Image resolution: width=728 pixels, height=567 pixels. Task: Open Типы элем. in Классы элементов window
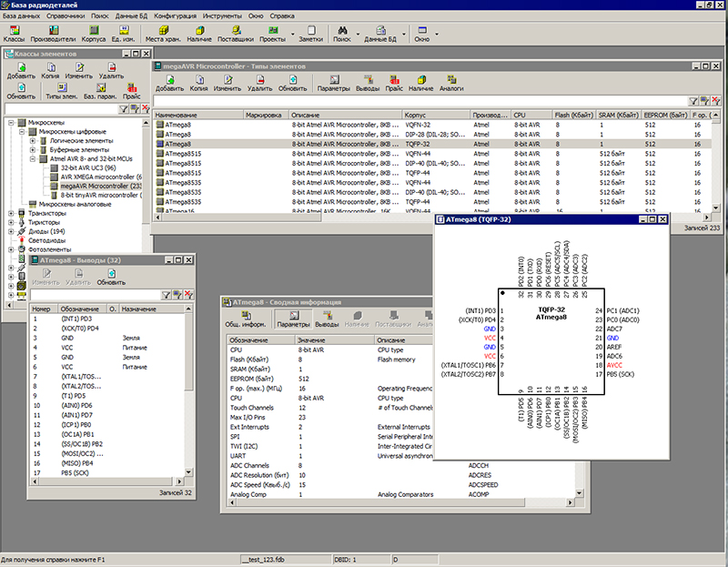tap(61, 92)
